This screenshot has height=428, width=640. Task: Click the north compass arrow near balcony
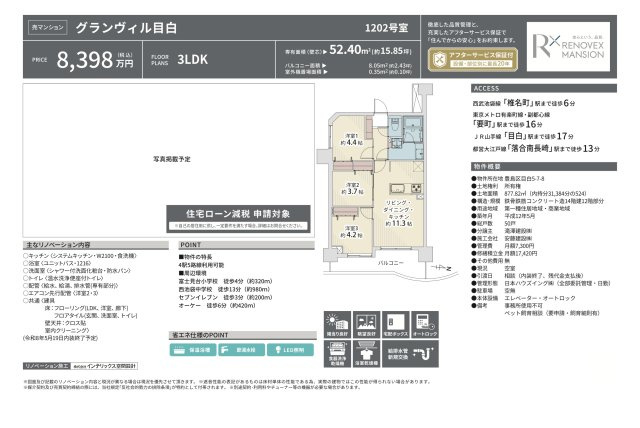point(442,268)
